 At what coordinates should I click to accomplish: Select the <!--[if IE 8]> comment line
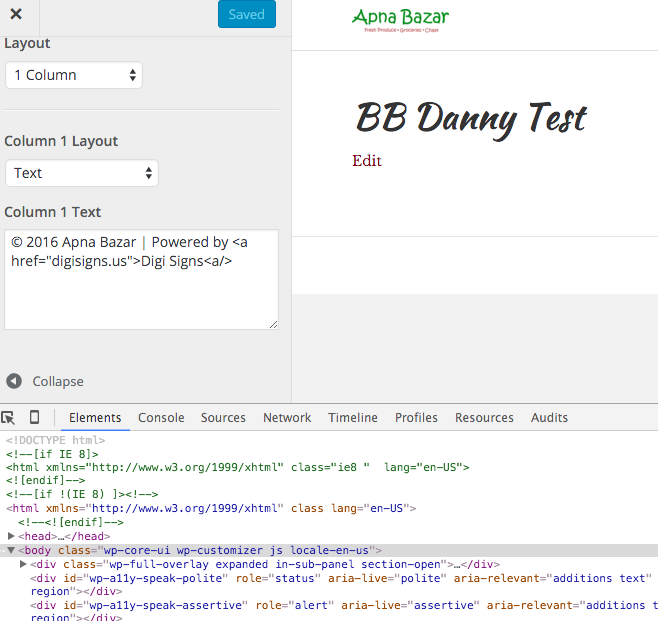52,454
